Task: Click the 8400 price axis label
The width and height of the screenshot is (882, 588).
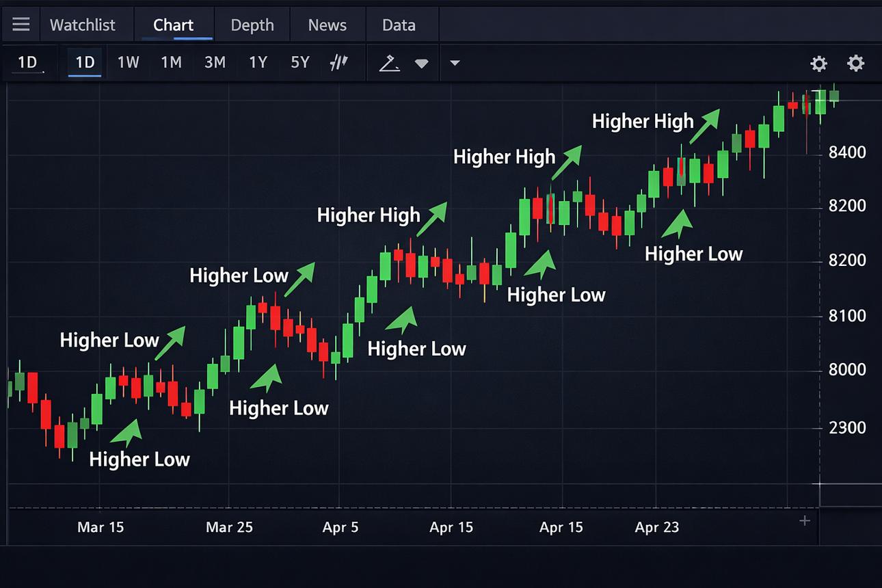Action: [847, 152]
